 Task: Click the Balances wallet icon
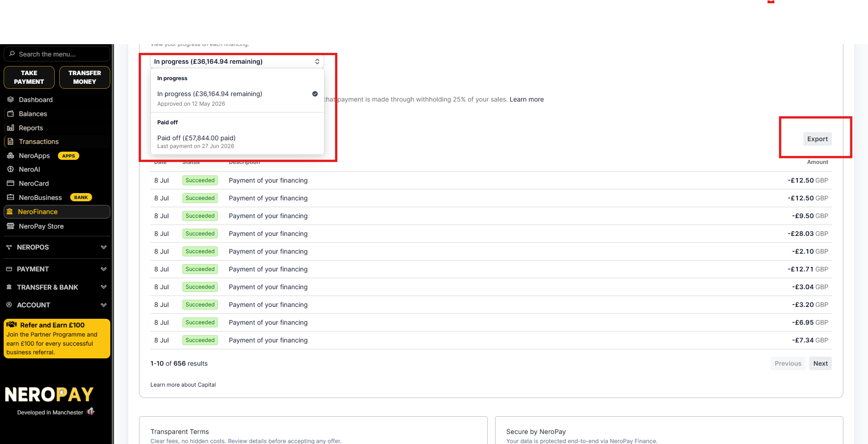point(10,113)
